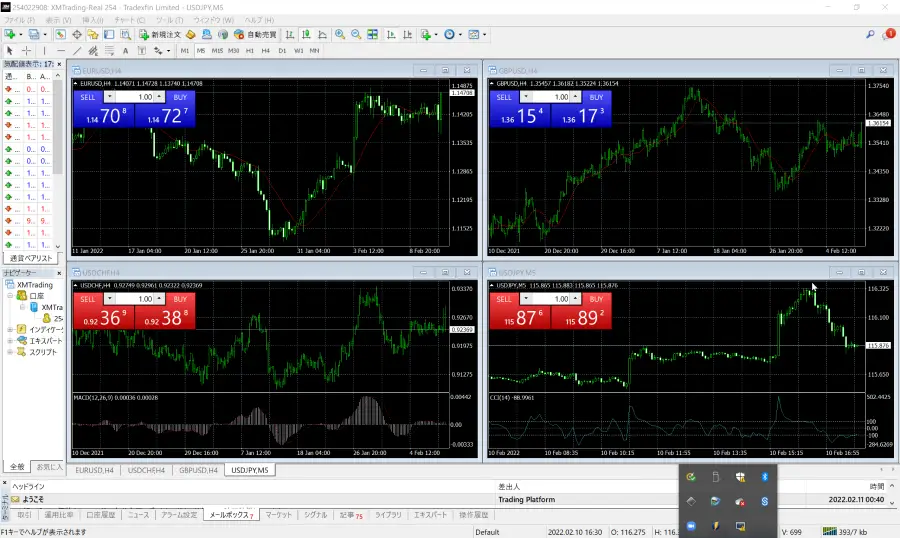
Task: Toggle the M5 timeframe button
Action: [201, 50]
